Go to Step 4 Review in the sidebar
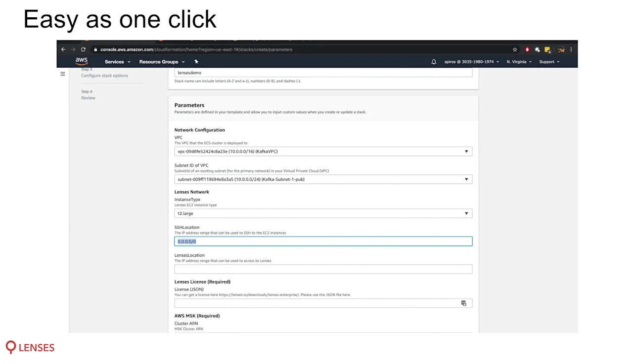Viewport: 633px width, 364px height. tap(88, 98)
